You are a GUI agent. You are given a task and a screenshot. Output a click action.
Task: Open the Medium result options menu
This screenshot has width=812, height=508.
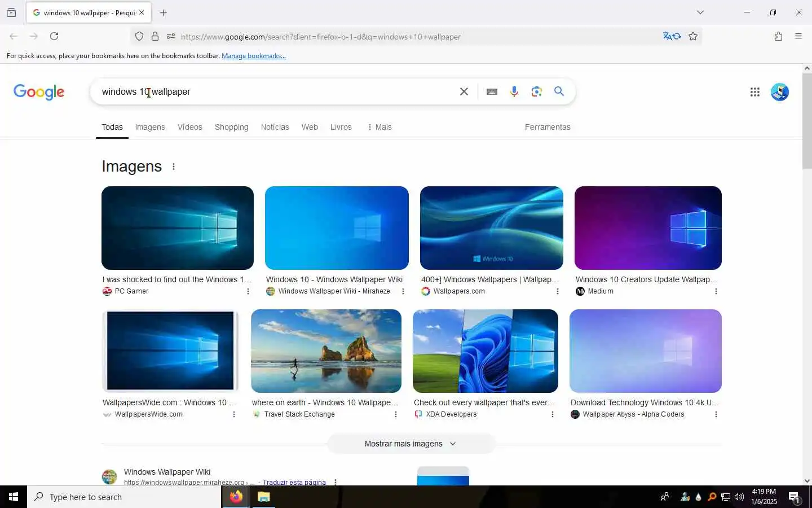click(716, 291)
